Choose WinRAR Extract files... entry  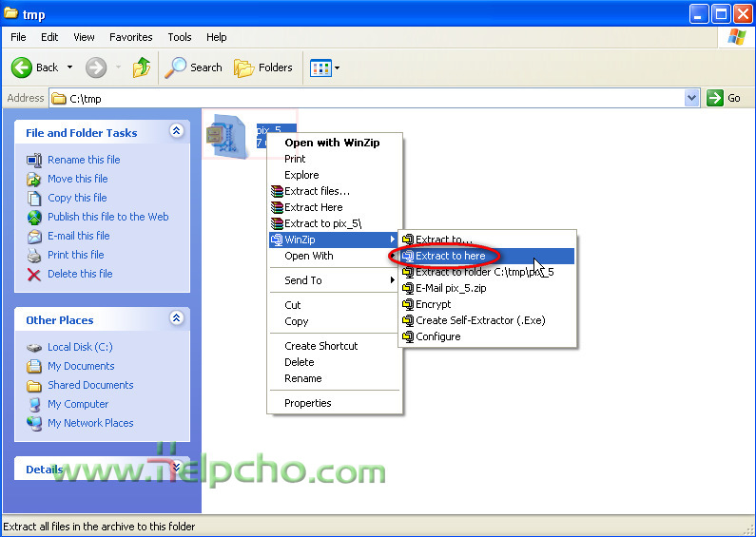(x=335, y=191)
